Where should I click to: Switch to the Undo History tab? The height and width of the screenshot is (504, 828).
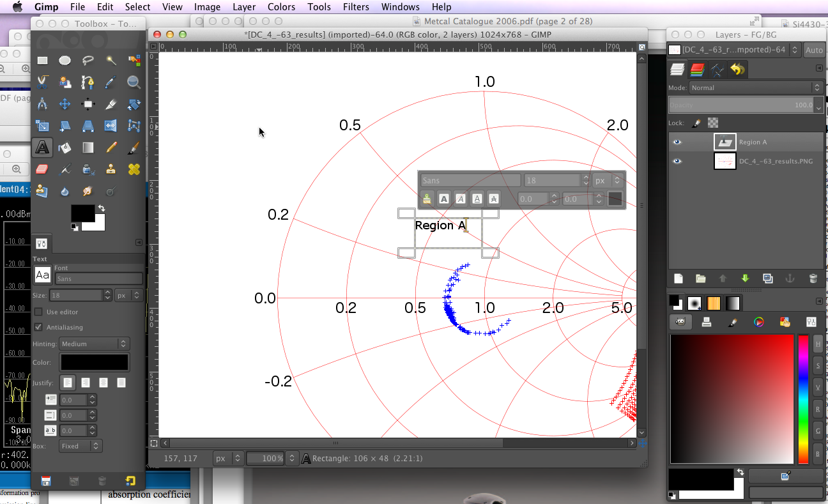738,69
